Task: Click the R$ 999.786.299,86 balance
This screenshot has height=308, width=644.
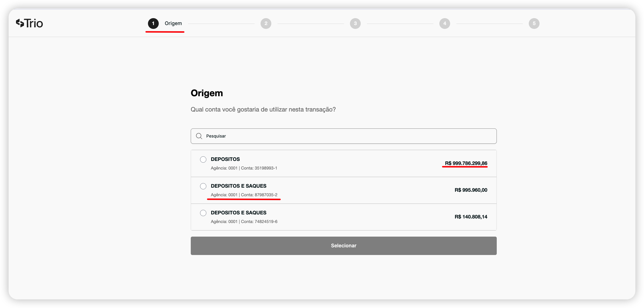Action: pyautogui.click(x=466, y=163)
